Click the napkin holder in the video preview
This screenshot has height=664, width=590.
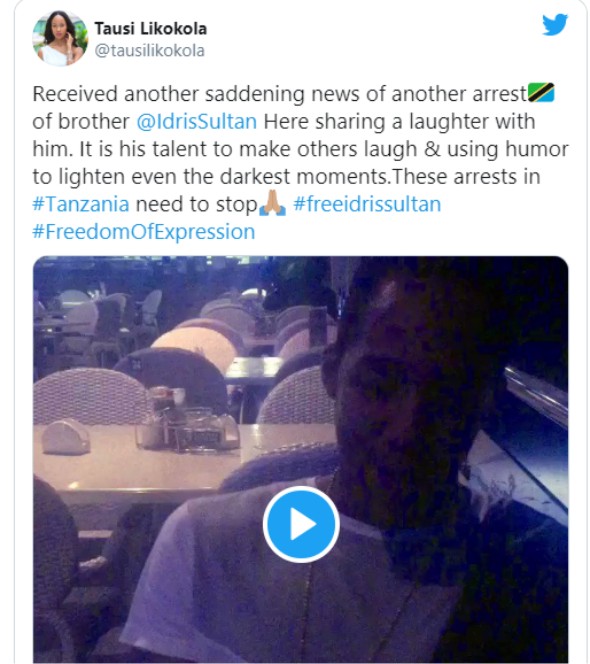tap(66, 436)
